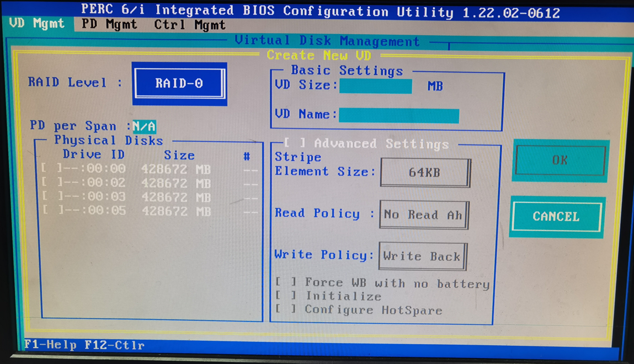
Task: Switch to the VD Mgmt tab
Action: pyautogui.click(x=37, y=23)
